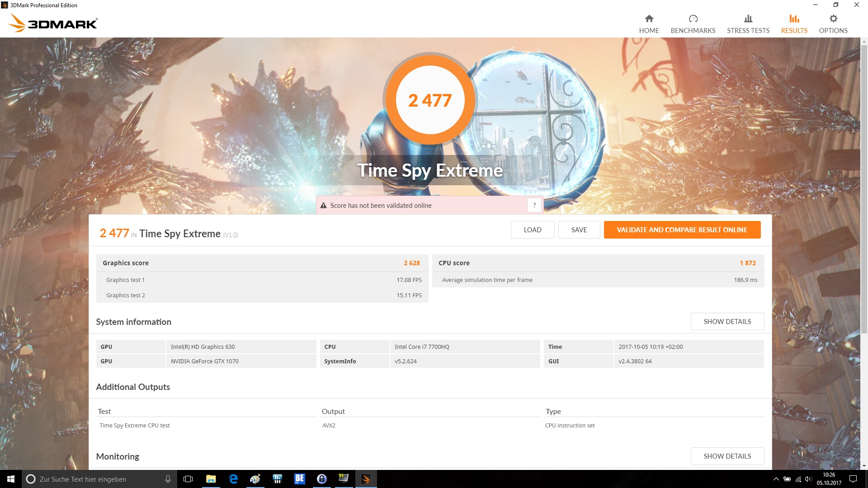Open Options via the gear icon

pyautogui.click(x=833, y=19)
